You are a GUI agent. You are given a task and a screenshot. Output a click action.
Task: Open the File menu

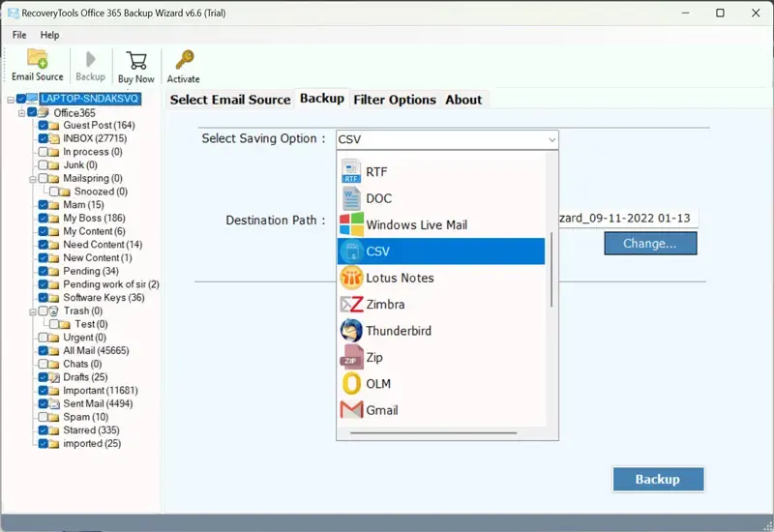point(19,35)
